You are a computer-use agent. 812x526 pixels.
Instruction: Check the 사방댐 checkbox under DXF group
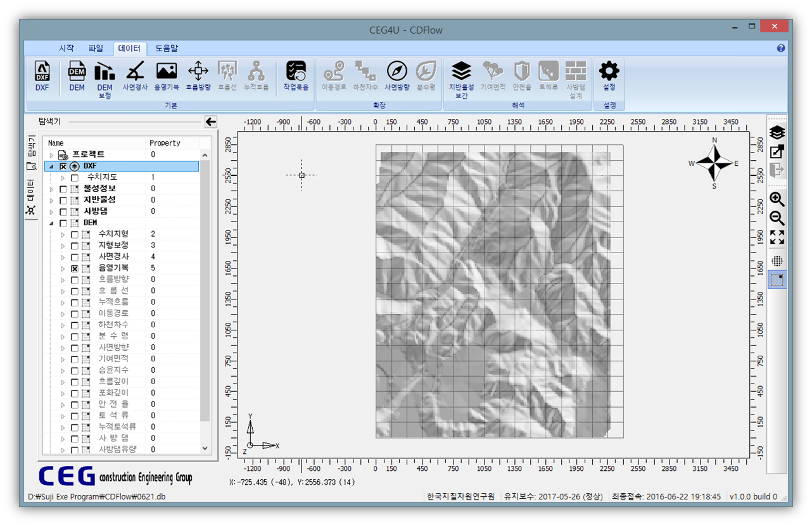point(63,212)
